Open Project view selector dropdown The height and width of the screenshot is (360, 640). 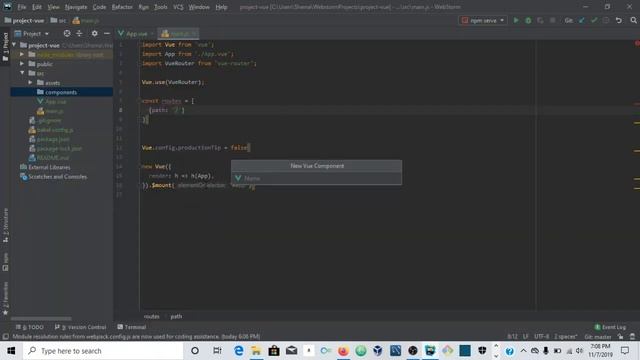pyautogui.click(x=32, y=33)
